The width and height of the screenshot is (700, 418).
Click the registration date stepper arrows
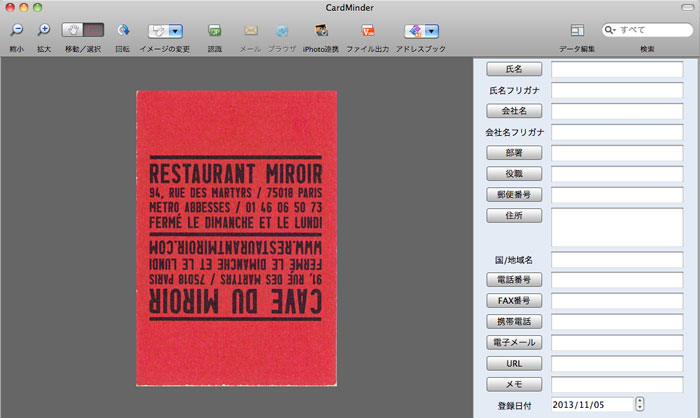[x=640, y=404]
